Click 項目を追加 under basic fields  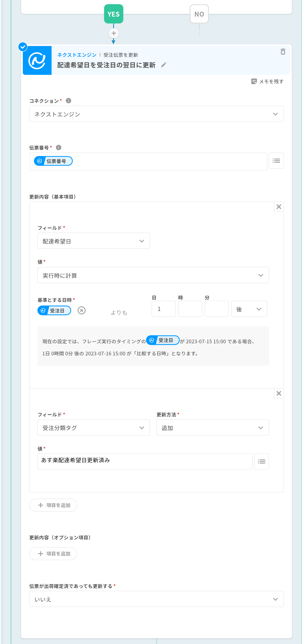click(53, 505)
